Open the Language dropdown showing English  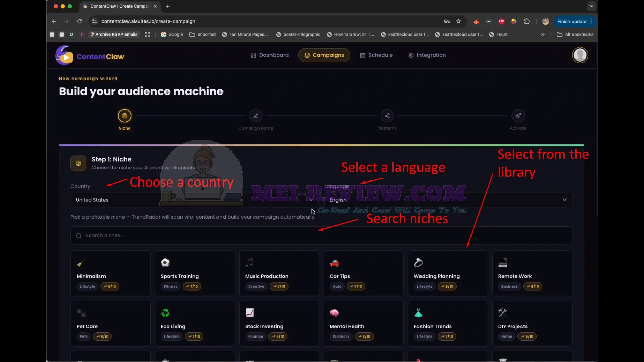click(x=448, y=200)
